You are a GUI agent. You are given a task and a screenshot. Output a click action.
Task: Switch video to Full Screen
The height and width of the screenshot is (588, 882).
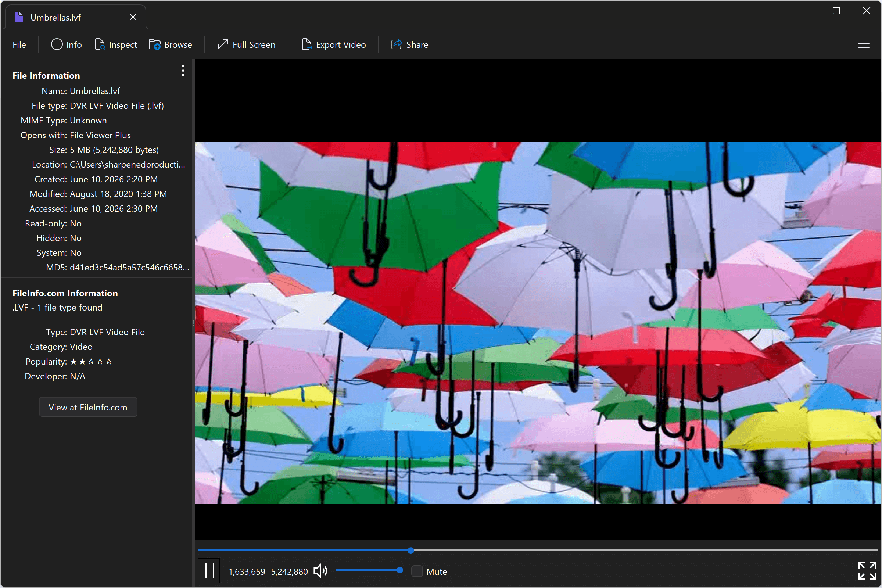click(246, 44)
